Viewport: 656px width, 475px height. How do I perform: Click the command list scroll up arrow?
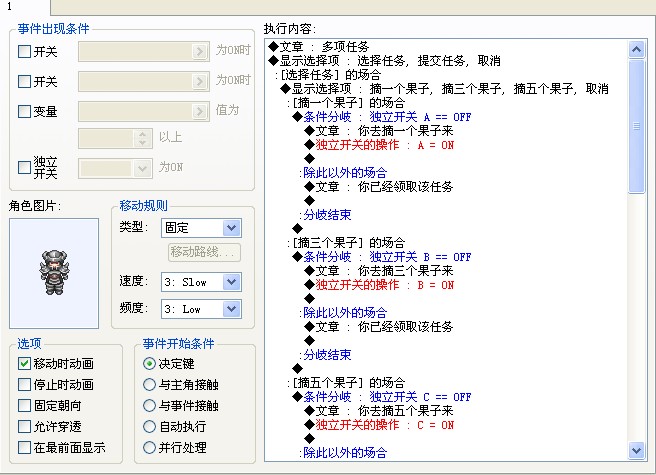[x=636, y=50]
